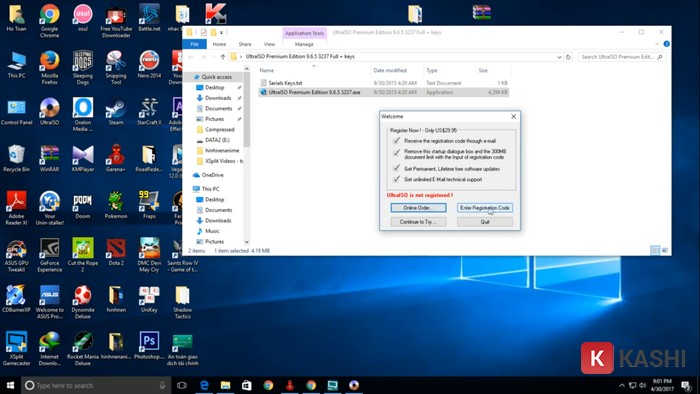Open Control Panel desktop icon
The image size is (700, 394).
pyautogui.click(x=17, y=112)
